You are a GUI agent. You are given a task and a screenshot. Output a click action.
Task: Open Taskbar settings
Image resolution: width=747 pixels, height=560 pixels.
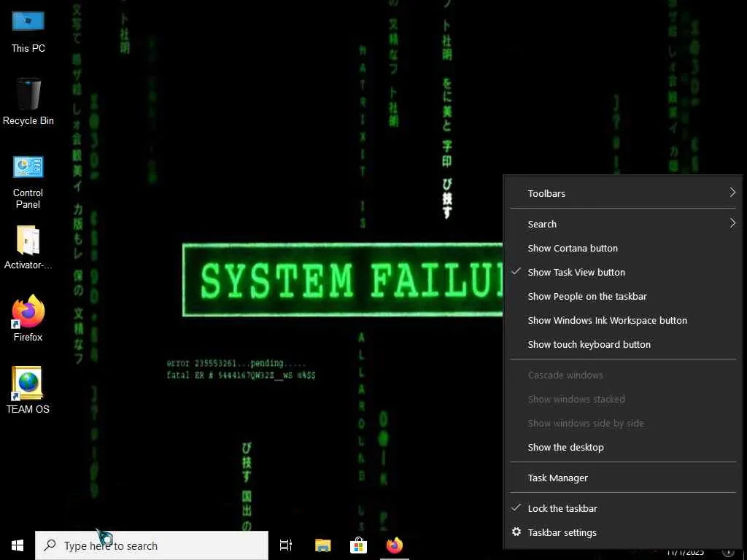pos(623,532)
